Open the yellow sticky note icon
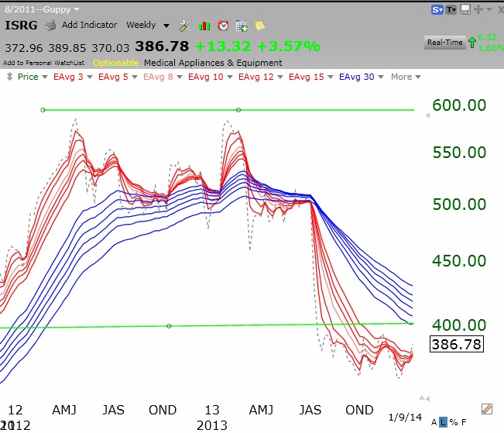 (259, 26)
